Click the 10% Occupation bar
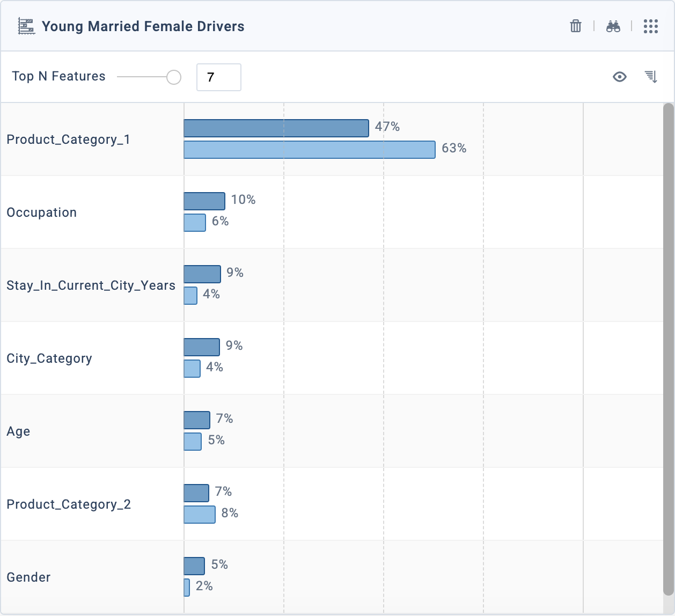The height and width of the screenshot is (616, 675). point(204,201)
